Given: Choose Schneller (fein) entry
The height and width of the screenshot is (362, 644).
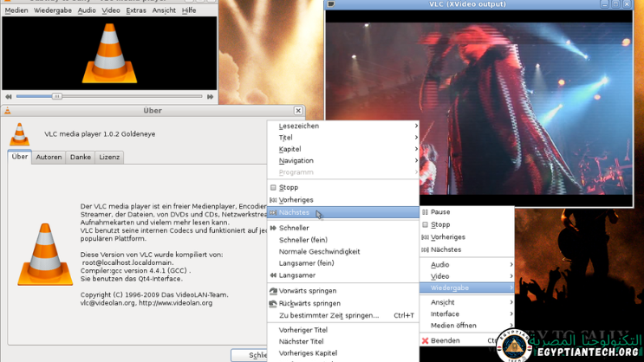Looking at the screenshot, I should 343,240.
